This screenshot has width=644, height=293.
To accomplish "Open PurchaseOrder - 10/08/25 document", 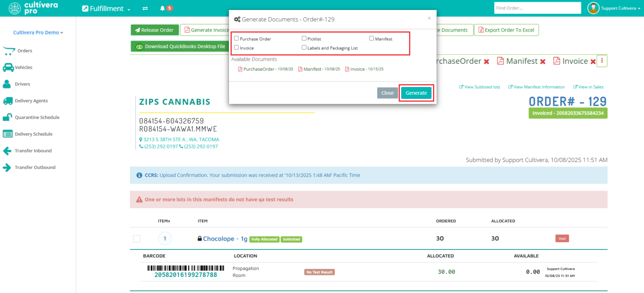I will coord(266,69).
